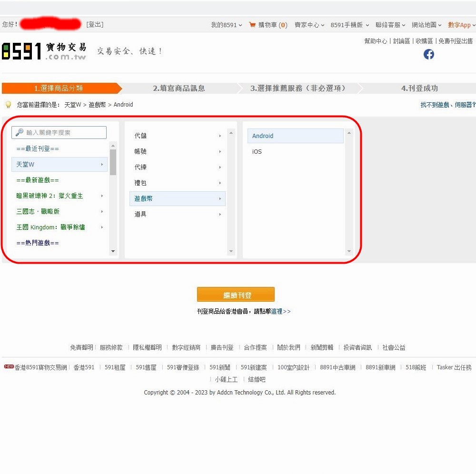This screenshot has width=476, height=474.
Task: Click the 8591 site logo
Action: click(x=44, y=51)
